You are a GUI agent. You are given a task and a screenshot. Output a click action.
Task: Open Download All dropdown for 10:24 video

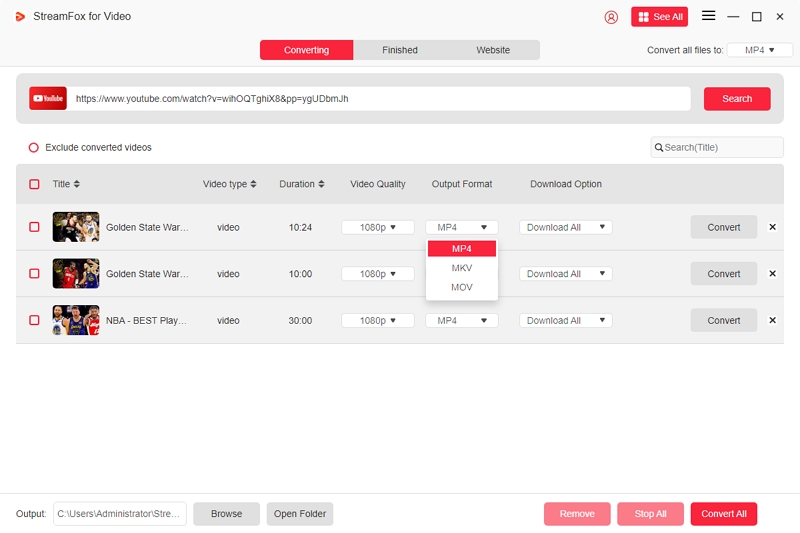click(566, 227)
